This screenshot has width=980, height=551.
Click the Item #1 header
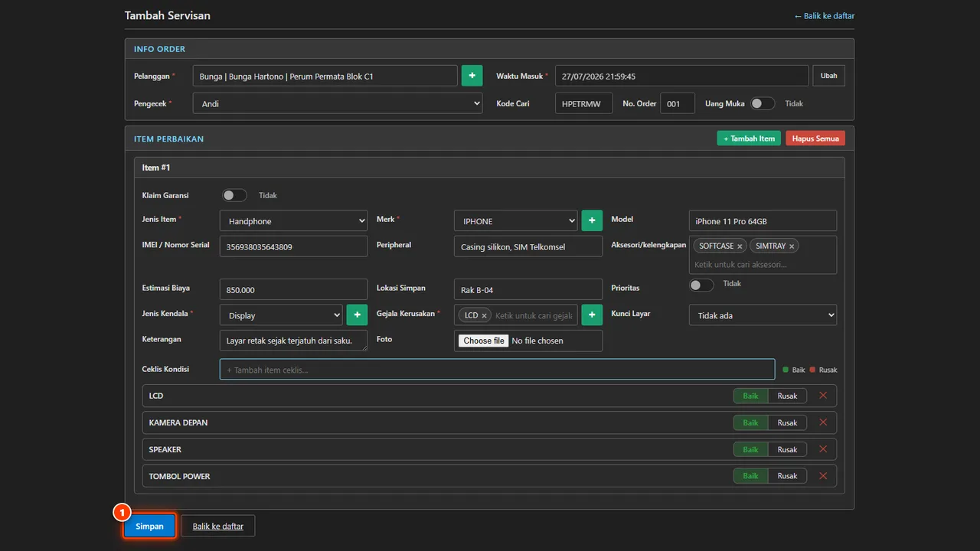coord(489,168)
